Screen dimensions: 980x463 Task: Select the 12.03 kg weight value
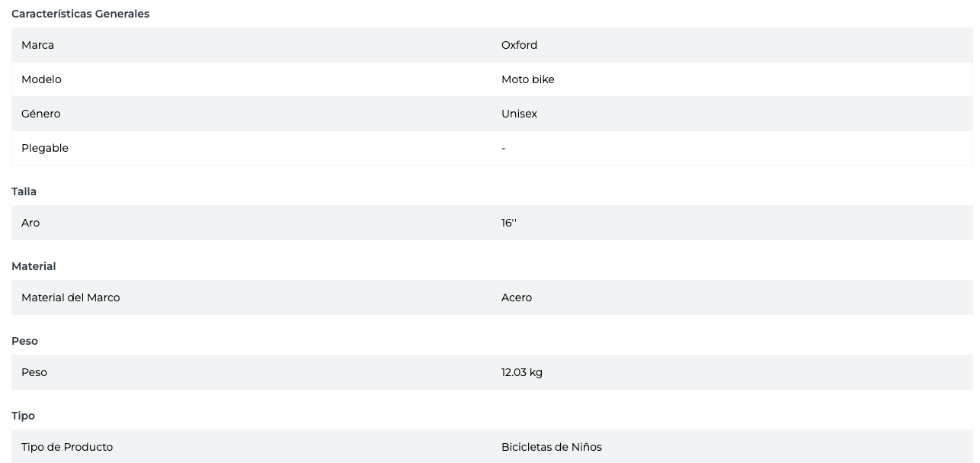pos(521,372)
